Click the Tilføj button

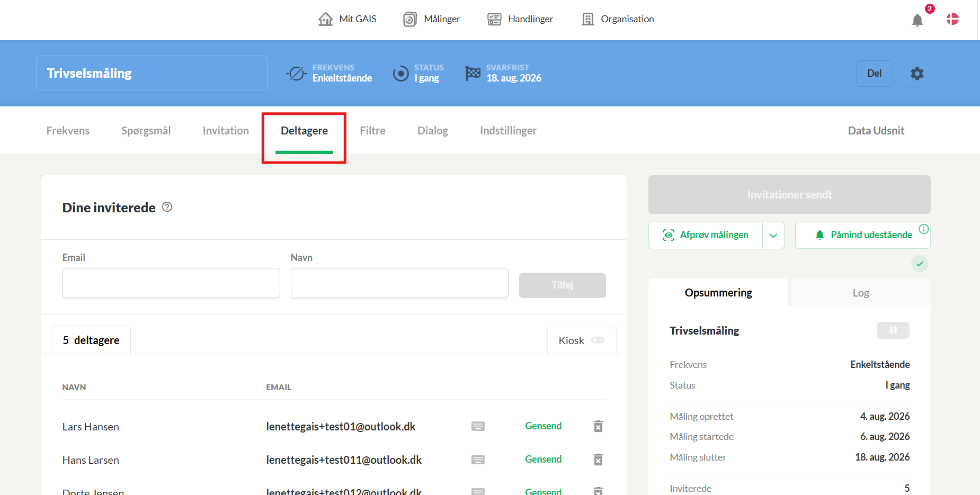pos(563,285)
